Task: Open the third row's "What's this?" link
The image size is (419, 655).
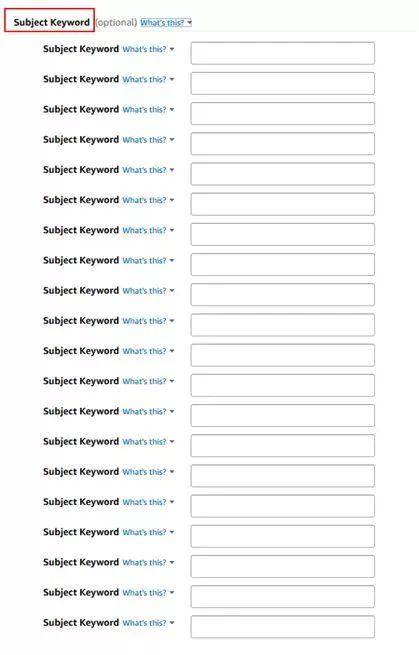Action: click(144, 109)
